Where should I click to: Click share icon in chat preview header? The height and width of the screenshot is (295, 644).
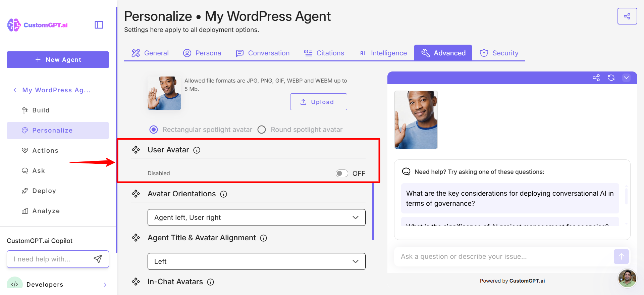(x=596, y=78)
